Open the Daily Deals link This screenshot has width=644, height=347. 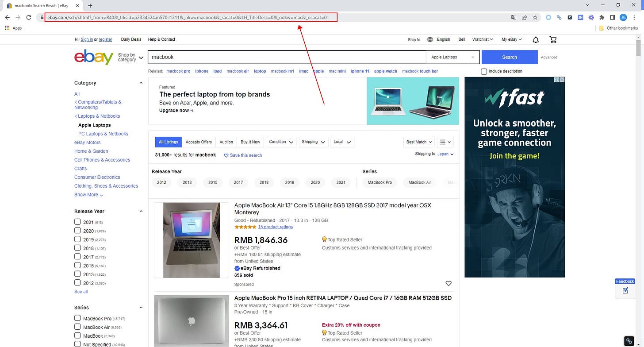coord(131,39)
